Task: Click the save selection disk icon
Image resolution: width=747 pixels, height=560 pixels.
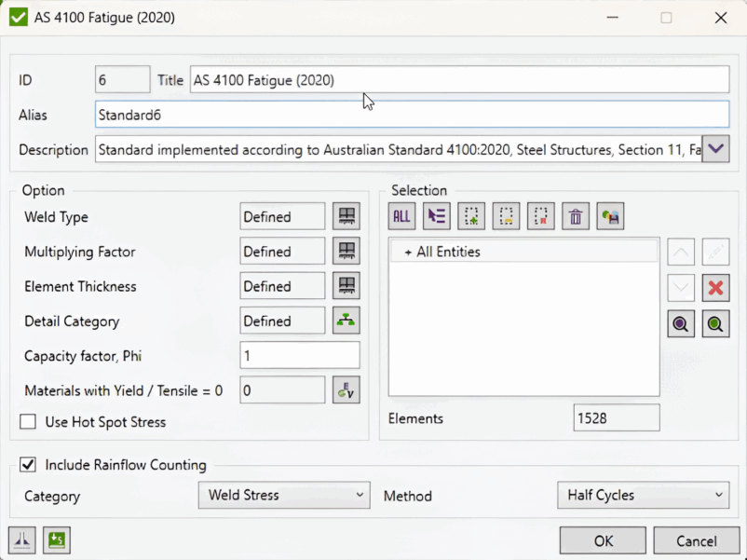Action: point(610,216)
